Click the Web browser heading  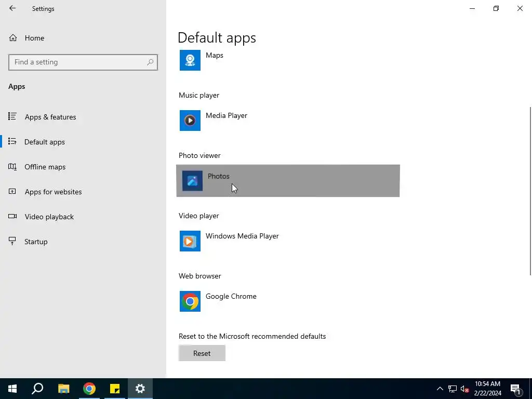coord(200,276)
